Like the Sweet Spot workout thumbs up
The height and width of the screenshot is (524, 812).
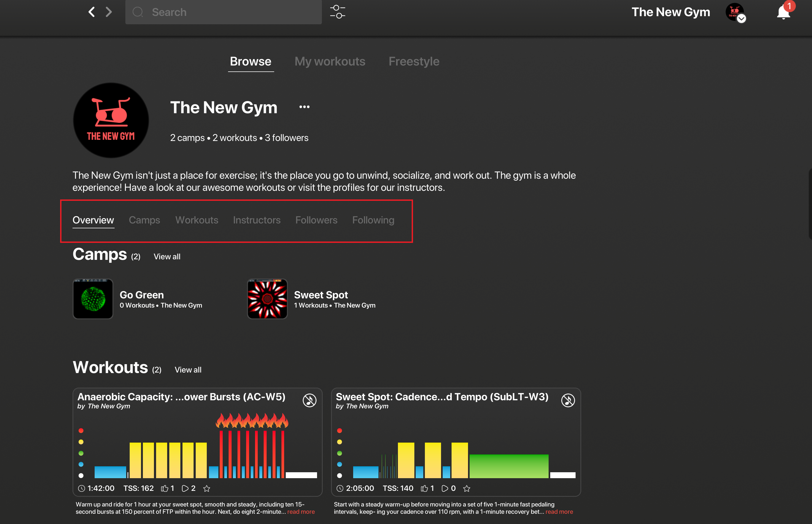(424, 489)
